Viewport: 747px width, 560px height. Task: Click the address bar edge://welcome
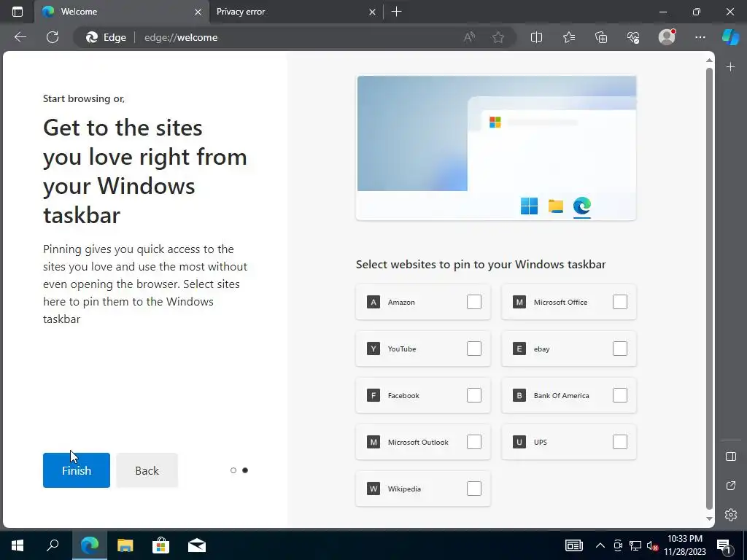pos(181,37)
